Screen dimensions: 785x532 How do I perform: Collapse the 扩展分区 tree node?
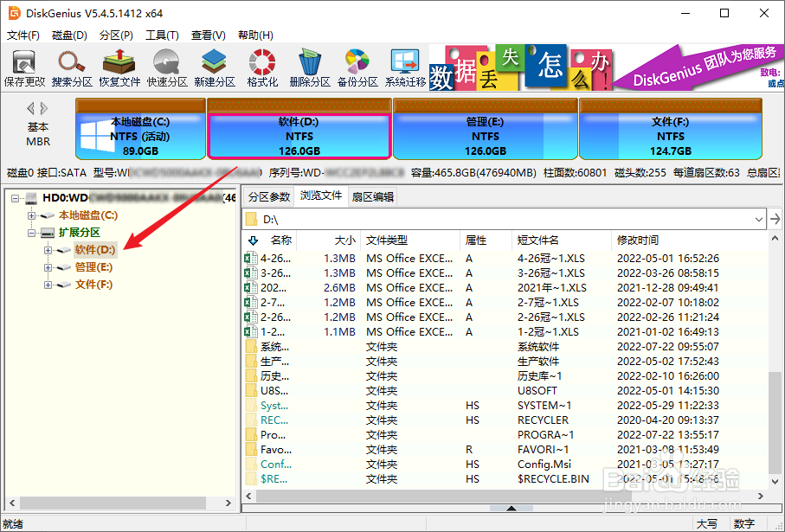[x=31, y=233]
